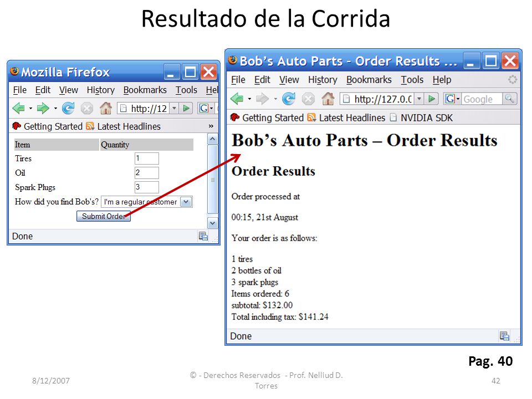Expand bookmarks overflow chevron in Mozilla Firefox window
This screenshot has height=399, width=532.
tap(211, 126)
